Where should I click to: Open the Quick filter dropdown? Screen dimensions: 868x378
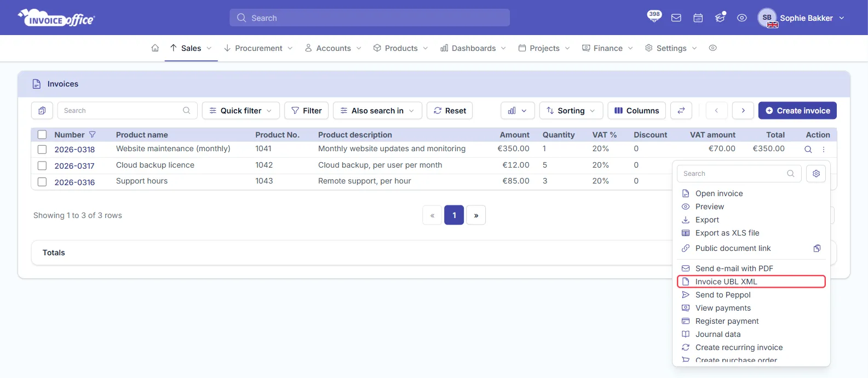click(x=241, y=111)
